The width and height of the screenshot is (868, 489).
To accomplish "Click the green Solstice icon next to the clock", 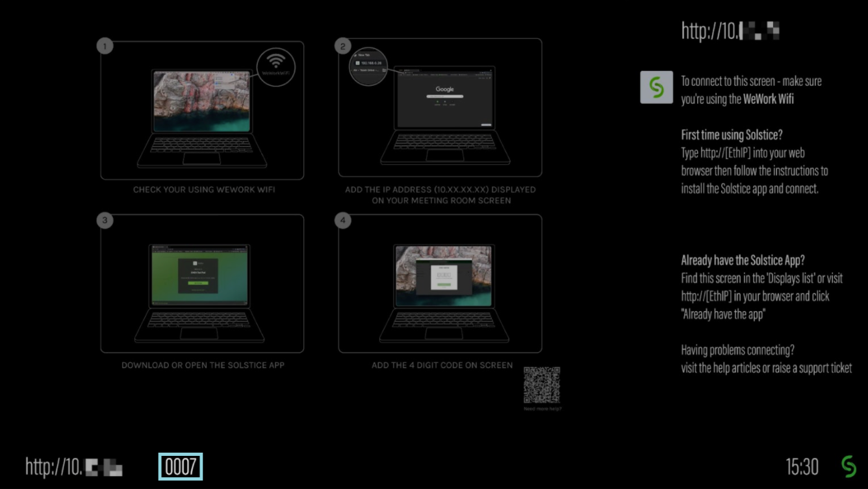I will [x=849, y=466].
